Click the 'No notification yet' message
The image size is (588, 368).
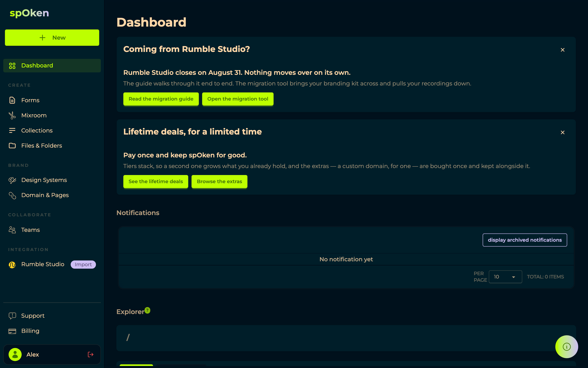tap(346, 259)
